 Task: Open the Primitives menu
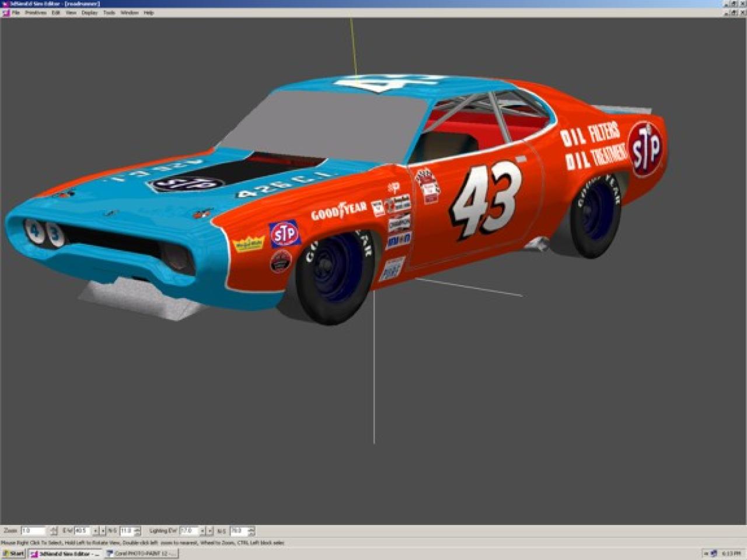point(36,12)
